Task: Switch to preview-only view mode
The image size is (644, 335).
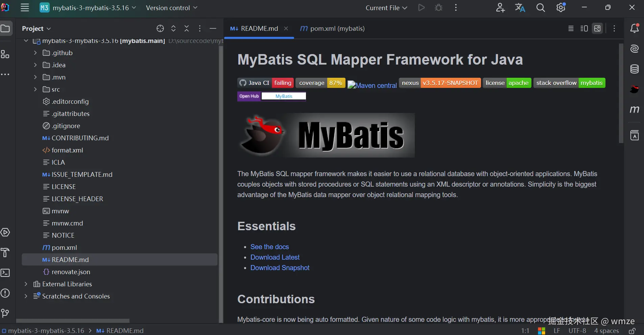Action: pyautogui.click(x=597, y=29)
